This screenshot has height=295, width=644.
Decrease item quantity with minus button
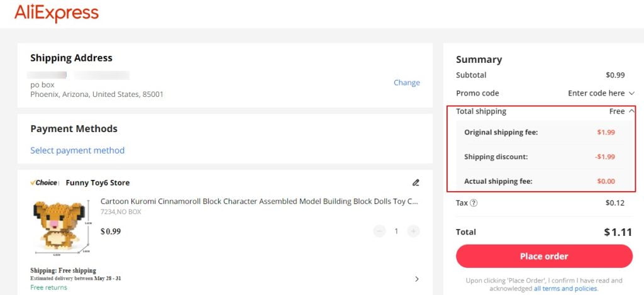point(379,231)
